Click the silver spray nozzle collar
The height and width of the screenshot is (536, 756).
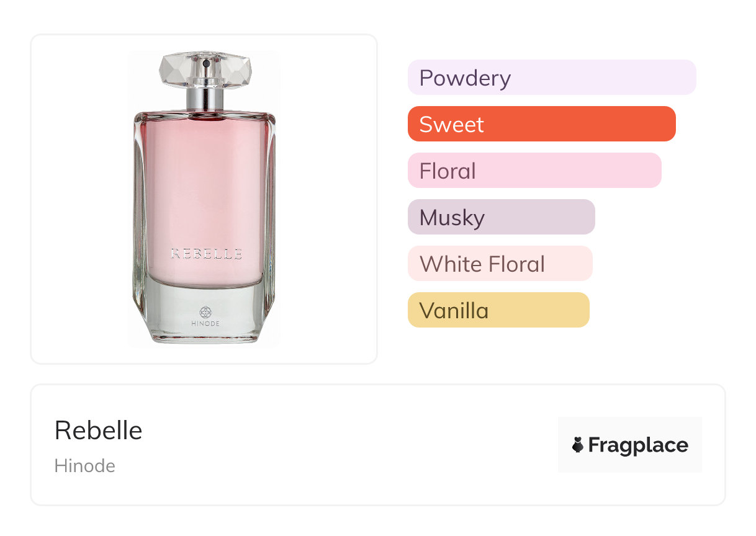coord(205,99)
